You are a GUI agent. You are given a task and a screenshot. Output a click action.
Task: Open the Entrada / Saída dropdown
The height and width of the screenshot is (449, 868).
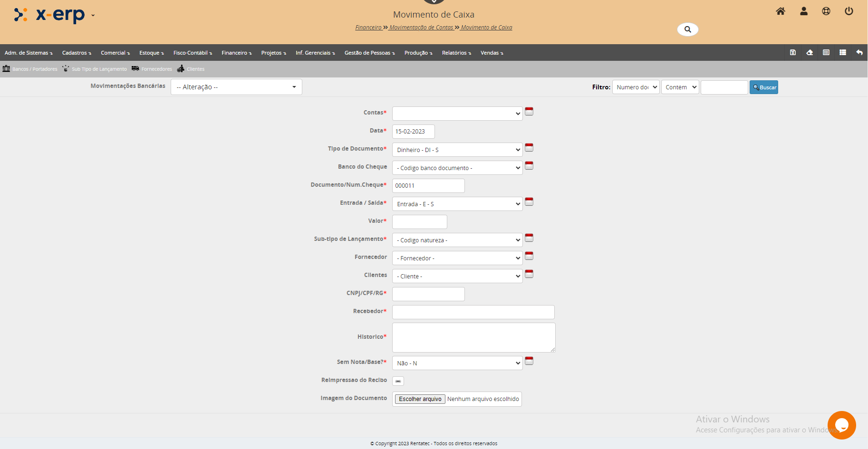pos(457,204)
